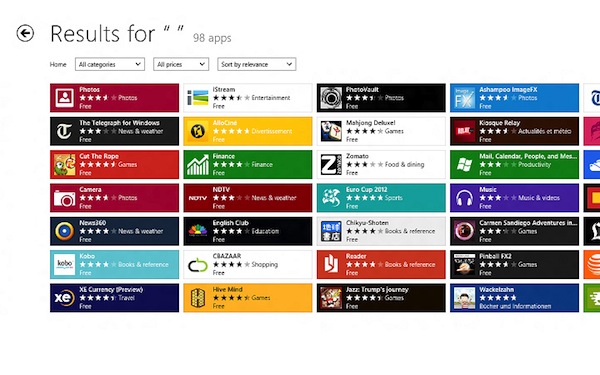600x375 pixels.
Task: Click the Pinball FX2 title
Action: coord(495,256)
